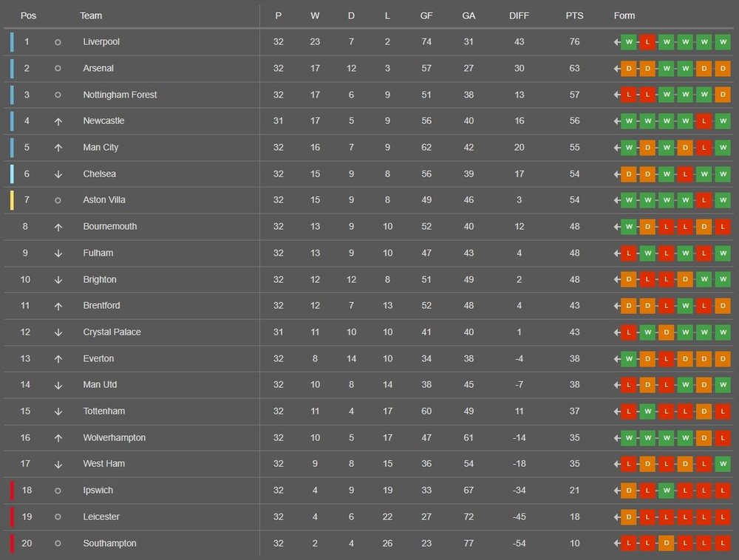Screen dimensions: 739x560
Task: Click the unchanged-position circle next to Leicester
Action: coord(58,517)
